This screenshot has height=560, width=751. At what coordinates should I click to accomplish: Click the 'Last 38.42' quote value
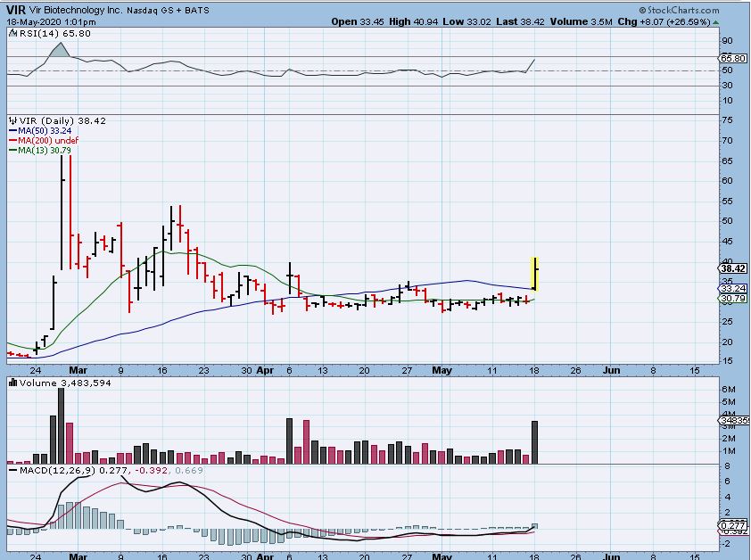point(520,21)
